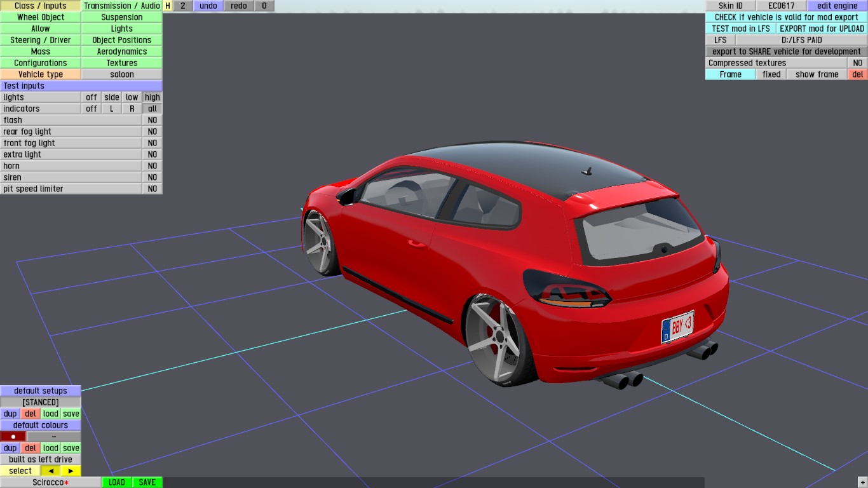
Task: Set test lights to off
Action: [x=92, y=97]
